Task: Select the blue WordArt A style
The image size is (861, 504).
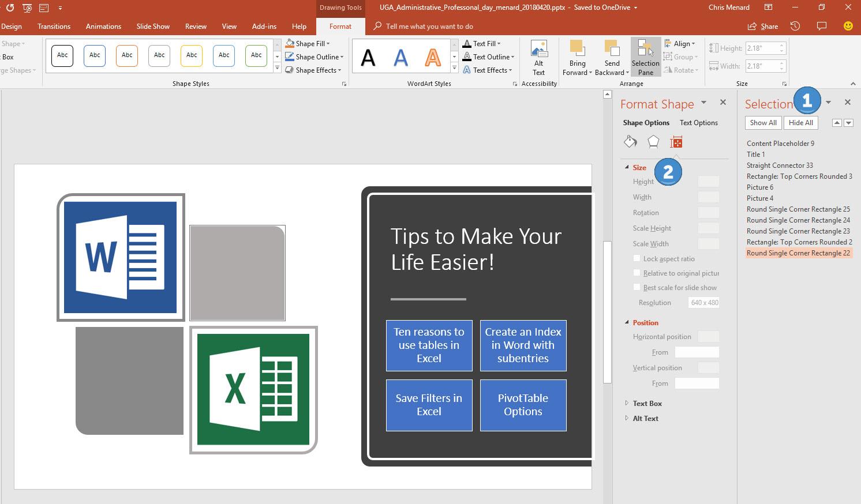Action: pos(400,57)
